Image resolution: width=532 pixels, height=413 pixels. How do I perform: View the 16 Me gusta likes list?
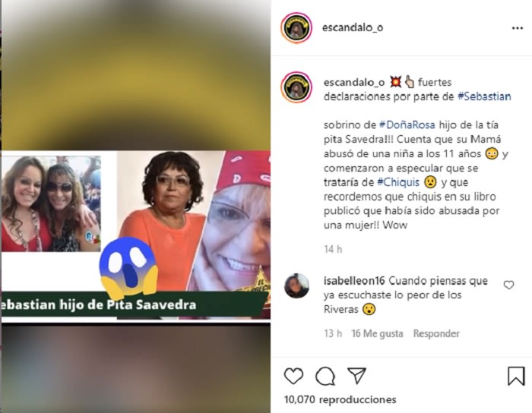coord(377,334)
